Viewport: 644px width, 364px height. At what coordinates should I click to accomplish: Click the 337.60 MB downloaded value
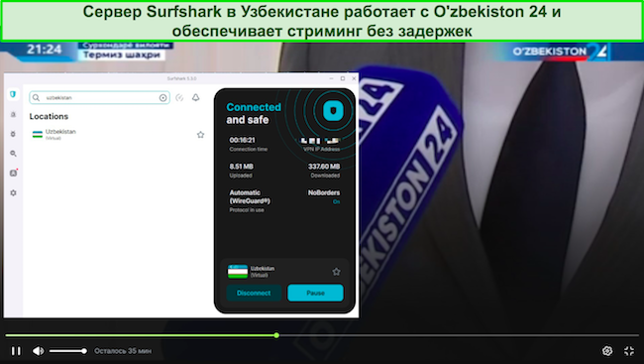(x=324, y=167)
